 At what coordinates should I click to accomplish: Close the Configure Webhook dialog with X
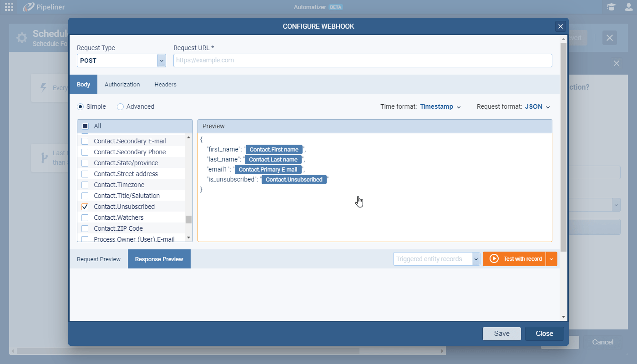pos(561,26)
